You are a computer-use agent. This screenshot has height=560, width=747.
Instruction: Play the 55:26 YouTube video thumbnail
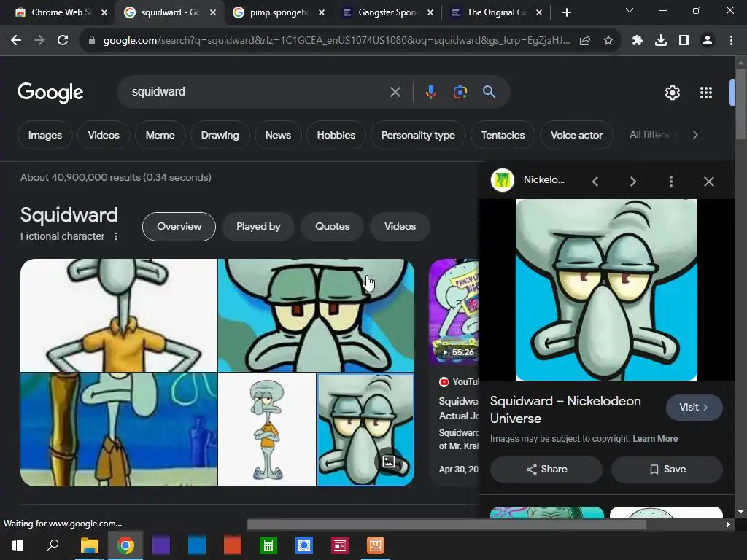click(x=454, y=311)
